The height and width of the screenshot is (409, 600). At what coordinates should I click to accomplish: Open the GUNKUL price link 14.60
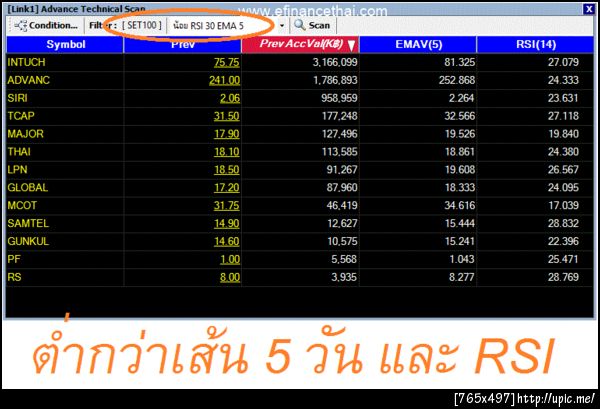[x=227, y=241]
